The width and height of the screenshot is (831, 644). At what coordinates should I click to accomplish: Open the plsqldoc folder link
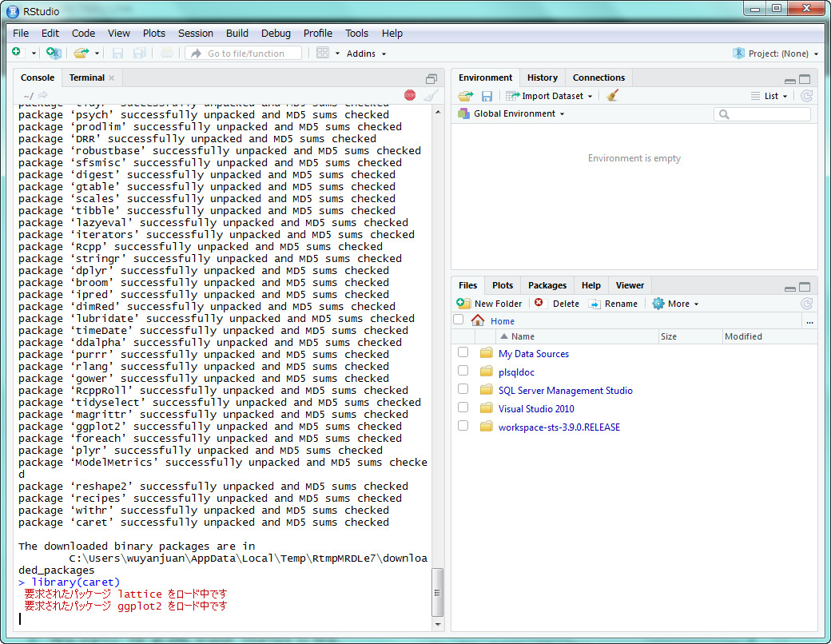click(x=516, y=372)
